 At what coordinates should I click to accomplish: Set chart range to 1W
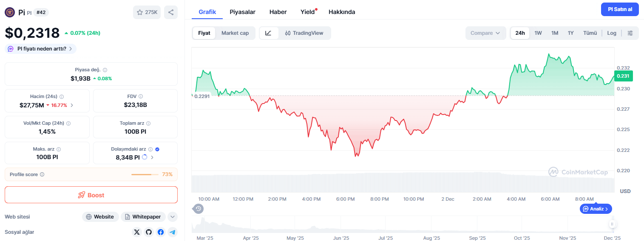(x=538, y=33)
